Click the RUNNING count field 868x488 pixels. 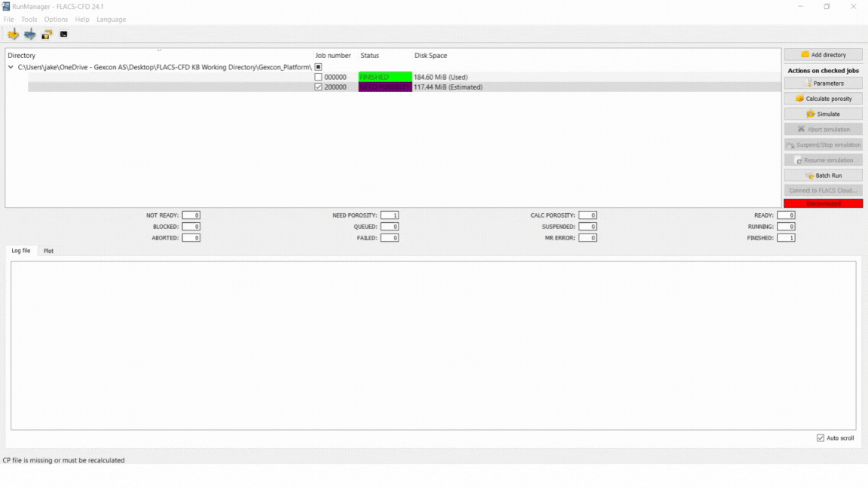(x=786, y=226)
